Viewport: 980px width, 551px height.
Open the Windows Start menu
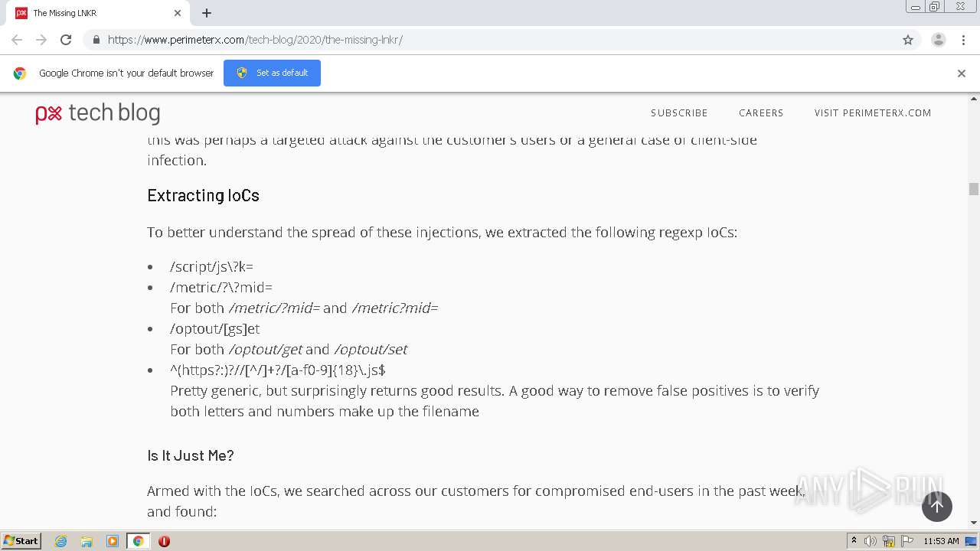[x=21, y=541]
